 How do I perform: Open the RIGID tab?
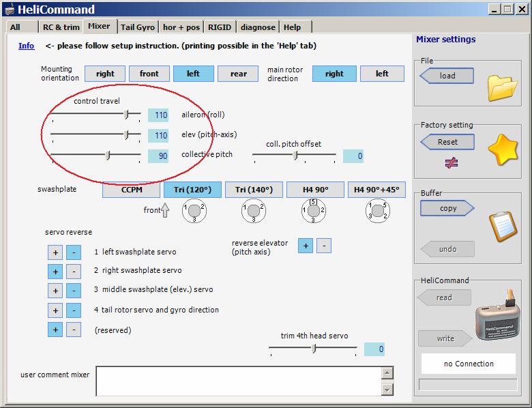220,27
